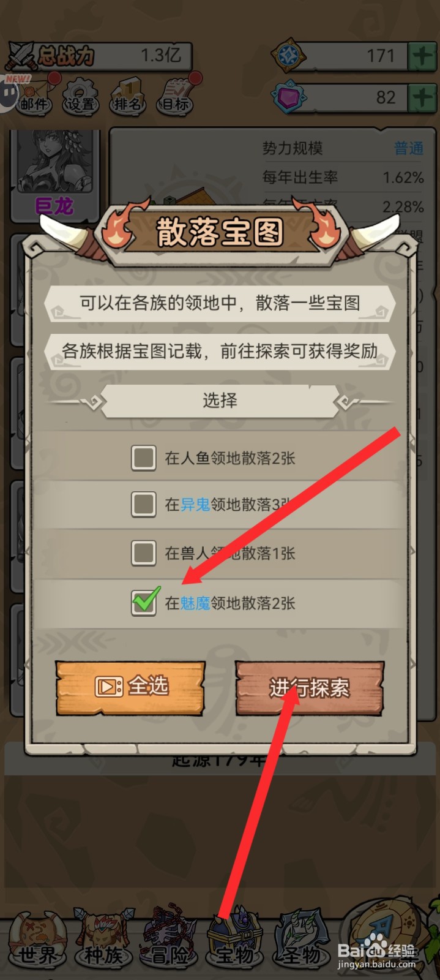Switch to the 世界 bottom tab
This screenshot has width=440, height=980.
[x=38, y=943]
